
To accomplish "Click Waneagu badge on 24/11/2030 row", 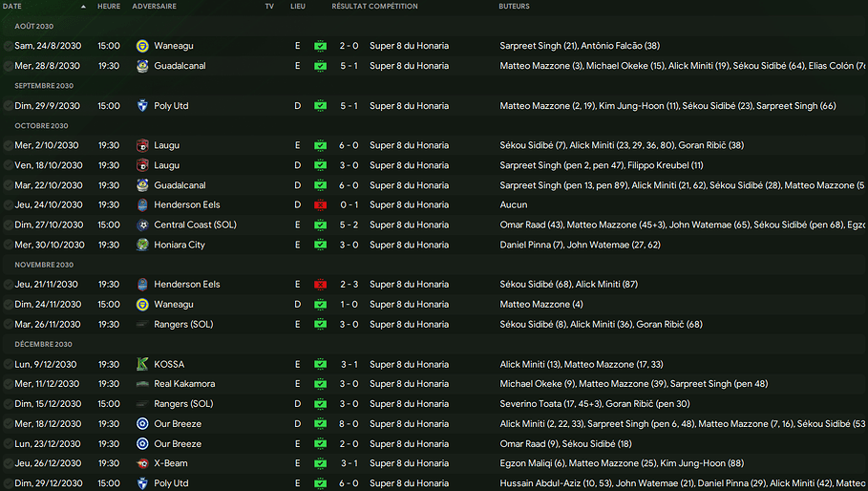I will [142, 305].
